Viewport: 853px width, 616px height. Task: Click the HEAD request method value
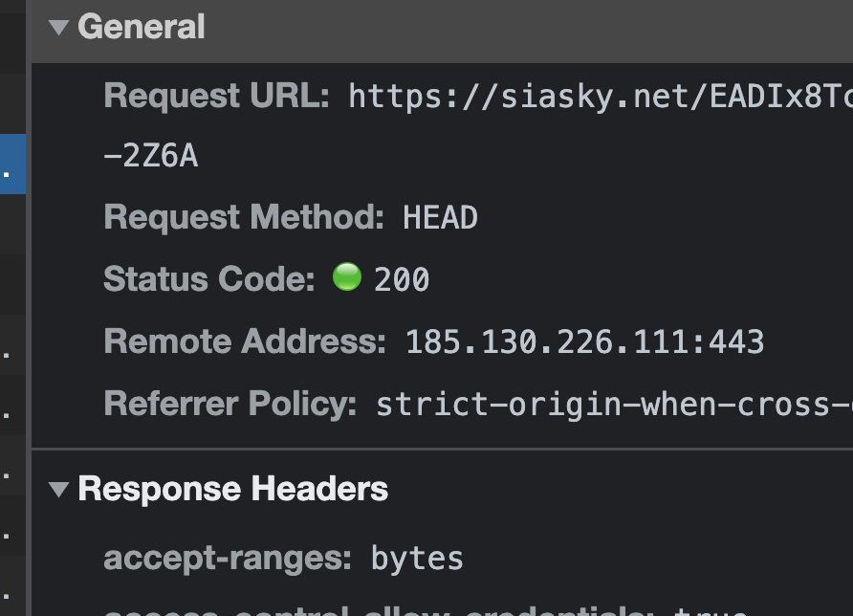[439, 217]
